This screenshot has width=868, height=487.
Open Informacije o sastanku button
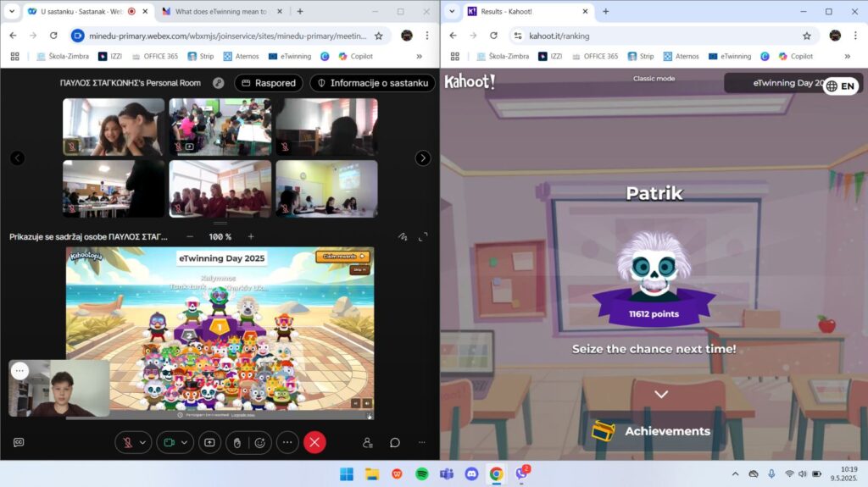(x=373, y=83)
